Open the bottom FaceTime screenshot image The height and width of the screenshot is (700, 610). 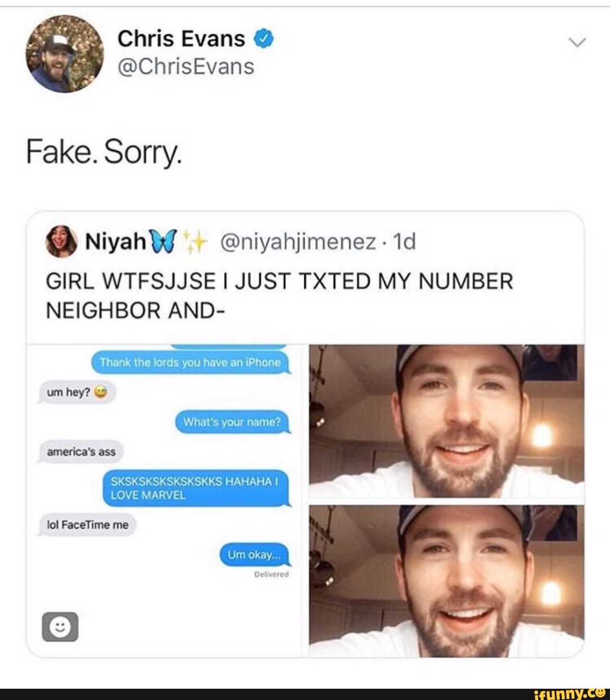click(x=447, y=581)
